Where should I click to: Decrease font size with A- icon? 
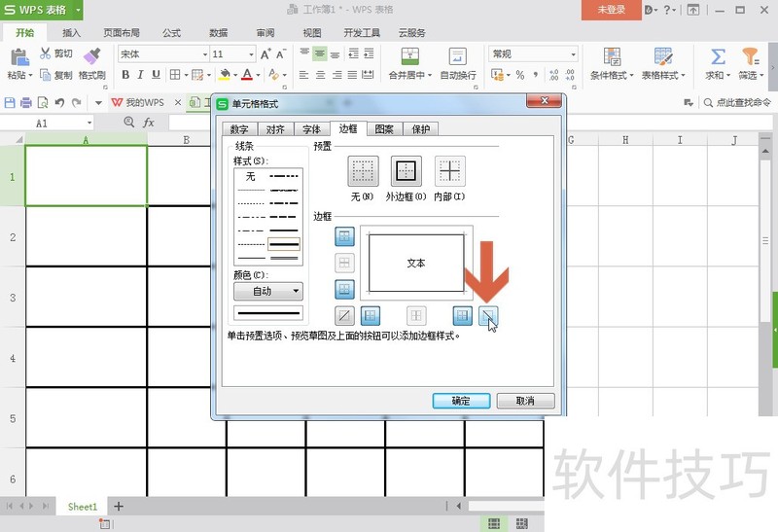[x=281, y=53]
